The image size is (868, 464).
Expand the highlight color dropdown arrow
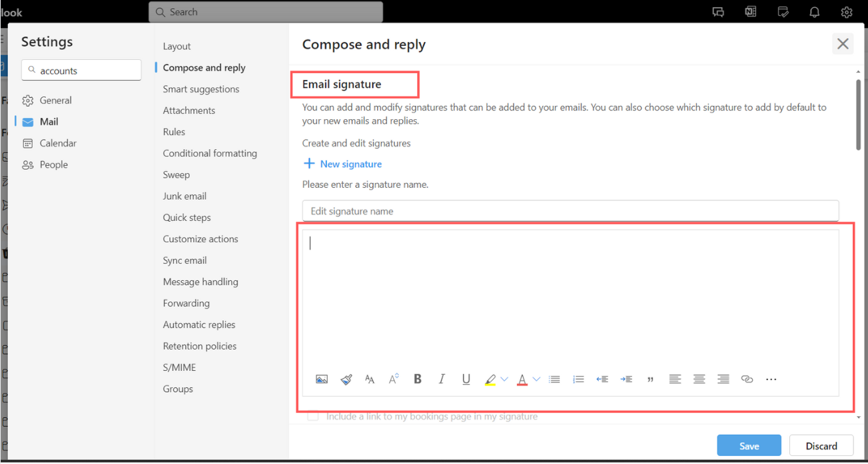click(x=504, y=379)
